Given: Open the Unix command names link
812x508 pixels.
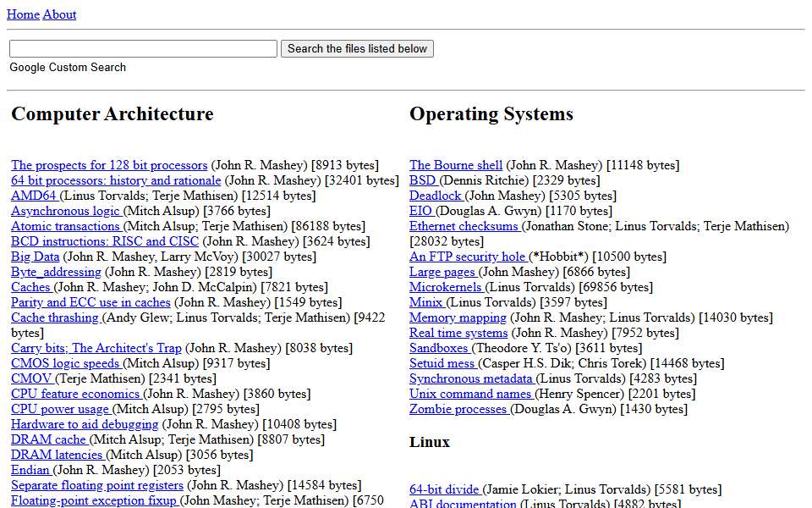Looking at the screenshot, I should [472, 394].
